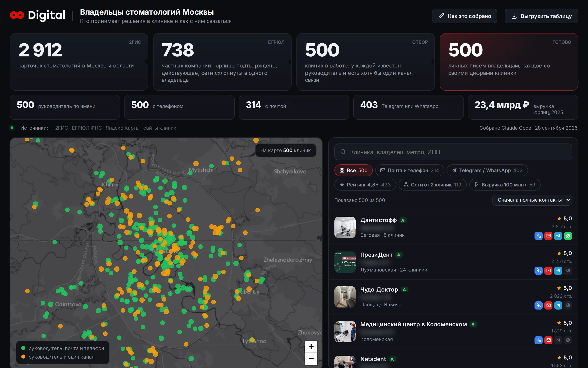Click the Natadent clinic name

click(x=373, y=359)
